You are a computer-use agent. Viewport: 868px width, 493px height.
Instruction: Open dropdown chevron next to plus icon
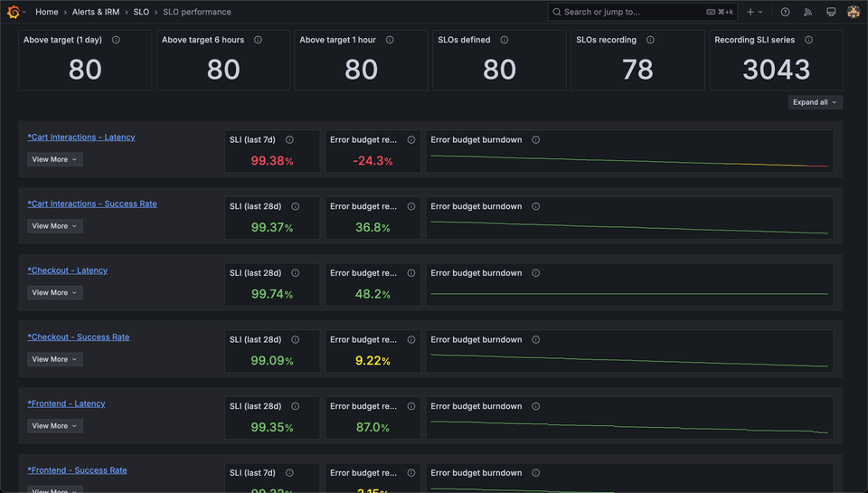[760, 12]
